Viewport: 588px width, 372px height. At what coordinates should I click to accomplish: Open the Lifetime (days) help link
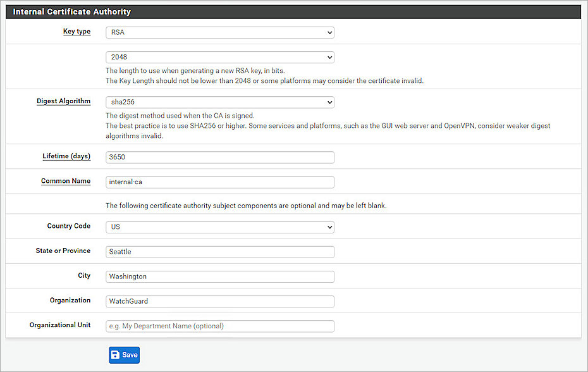pyautogui.click(x=66, y=156)
